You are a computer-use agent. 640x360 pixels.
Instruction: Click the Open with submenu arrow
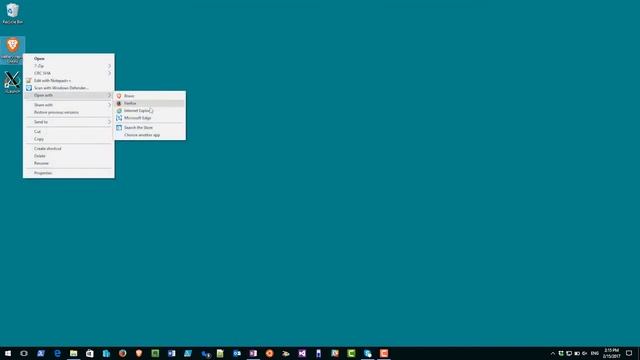(109, 96)
